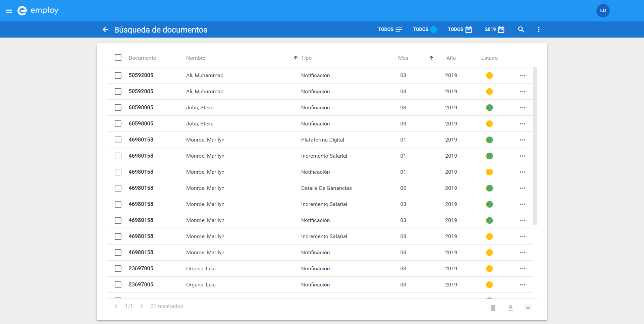Check Monroe Notificación 03 yellow row checkbox
The height and width of the screenshot is (324, 644).
(x=118, y=253)
